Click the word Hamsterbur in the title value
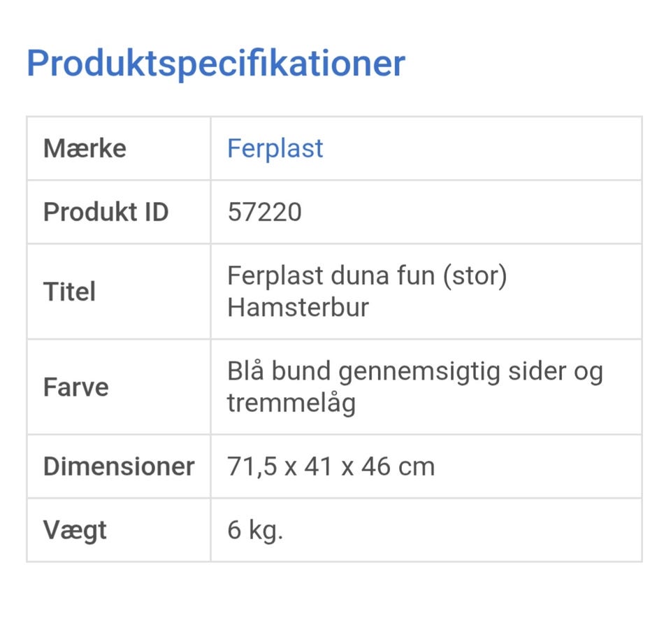Image resolution: width=671 pixels, height=644 pixels. pyautogui.click(x=298, y=308)
